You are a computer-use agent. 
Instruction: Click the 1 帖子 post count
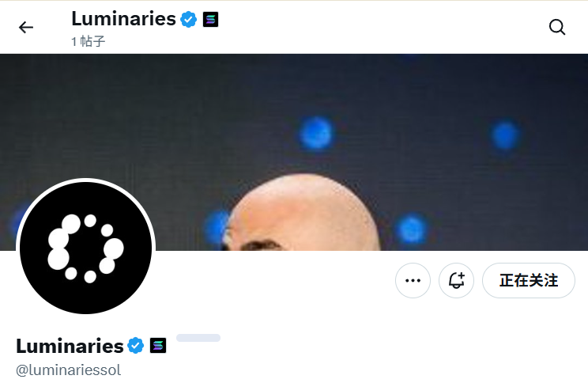coord(89,41)
